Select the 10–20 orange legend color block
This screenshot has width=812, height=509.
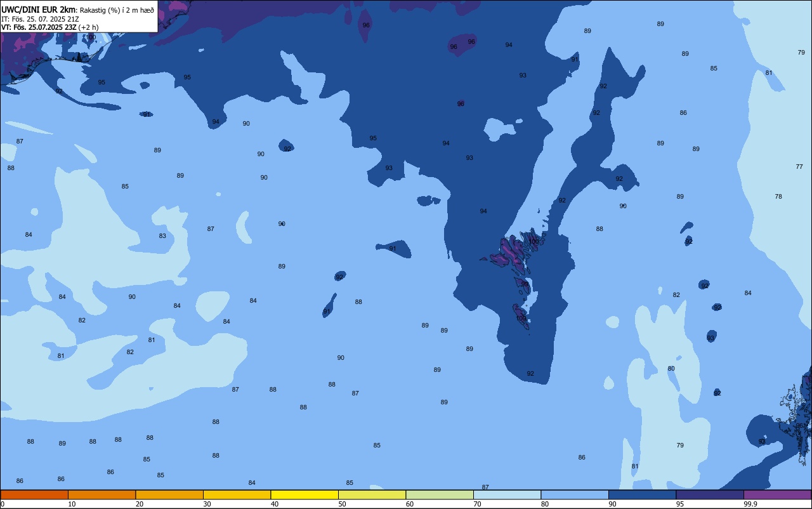click(101, 494)
